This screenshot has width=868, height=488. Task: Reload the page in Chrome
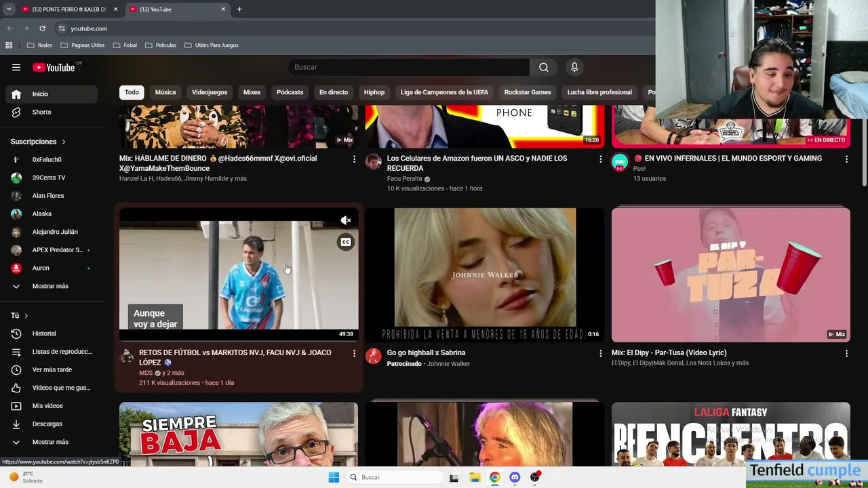click(42, 28)
